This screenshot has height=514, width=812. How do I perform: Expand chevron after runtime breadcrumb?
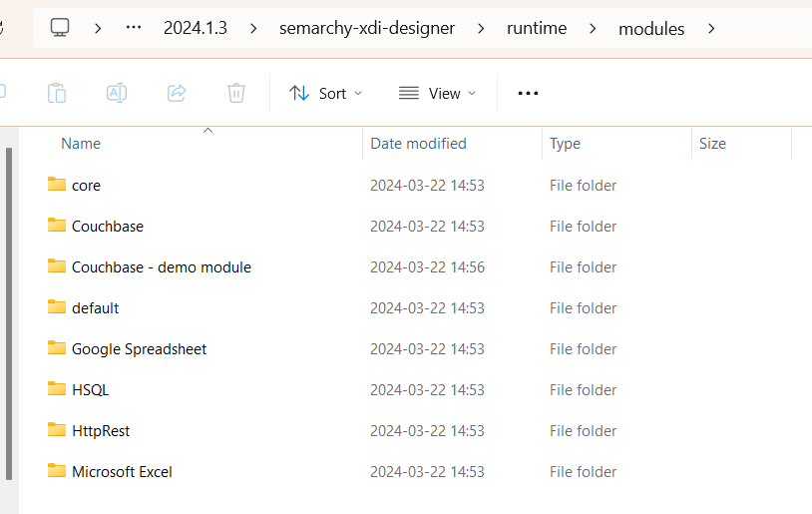(593, 28)
